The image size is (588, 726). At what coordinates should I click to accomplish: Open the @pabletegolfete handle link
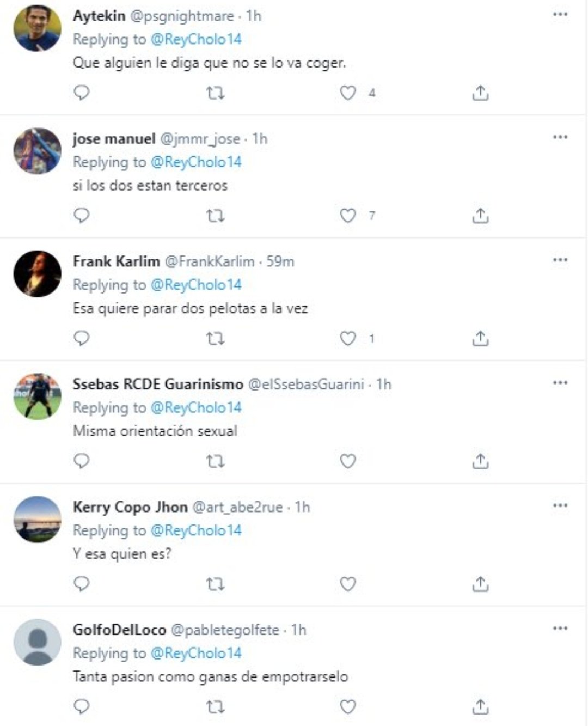[225, 630]
